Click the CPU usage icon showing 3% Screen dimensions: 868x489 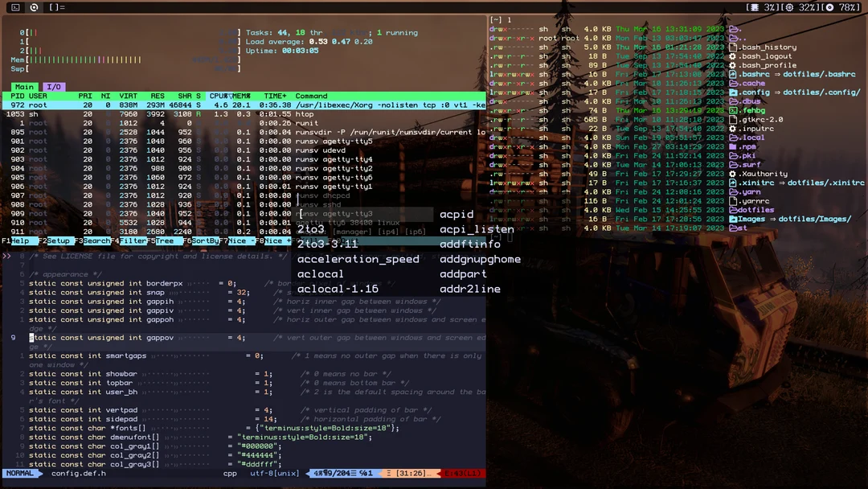[x=755, y=6]
